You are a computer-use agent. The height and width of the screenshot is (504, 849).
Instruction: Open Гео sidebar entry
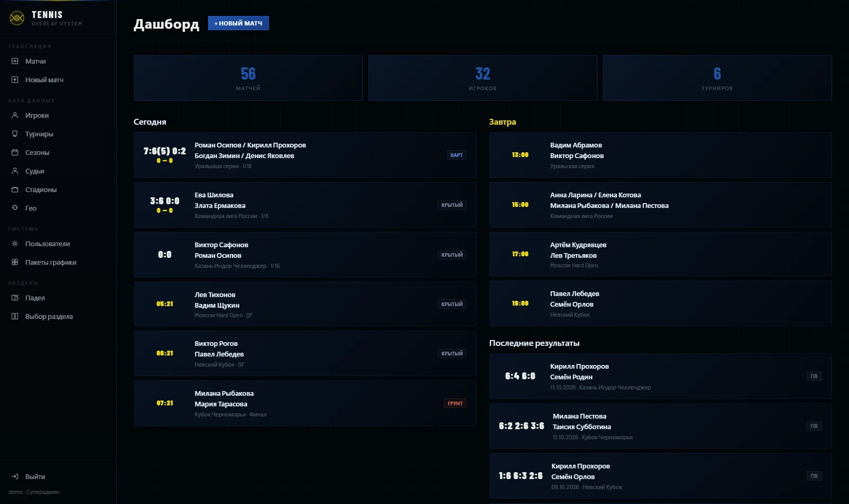[x=58, y=208]
